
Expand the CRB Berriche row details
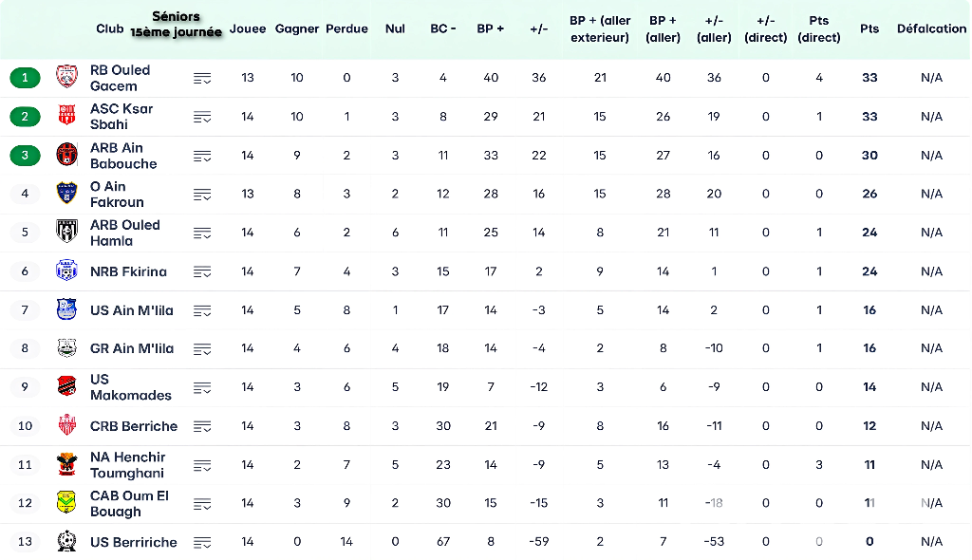point(202,426)
